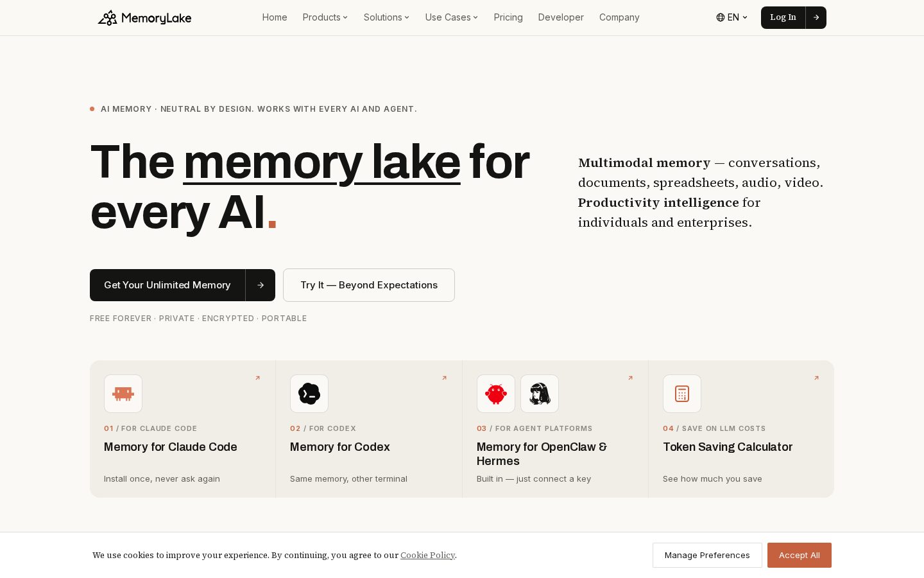Screen dimensions: 924x578
Task: Open the Token Saving Calculator title
Action: pyautogui.click(x=728, y=447)
